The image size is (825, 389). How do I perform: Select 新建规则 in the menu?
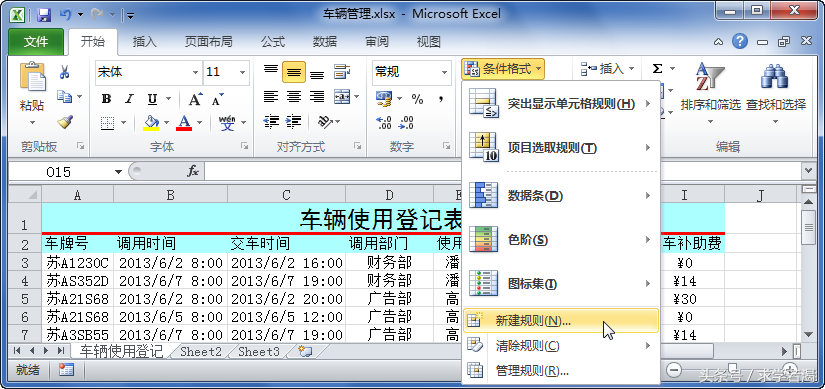[561, 321]
